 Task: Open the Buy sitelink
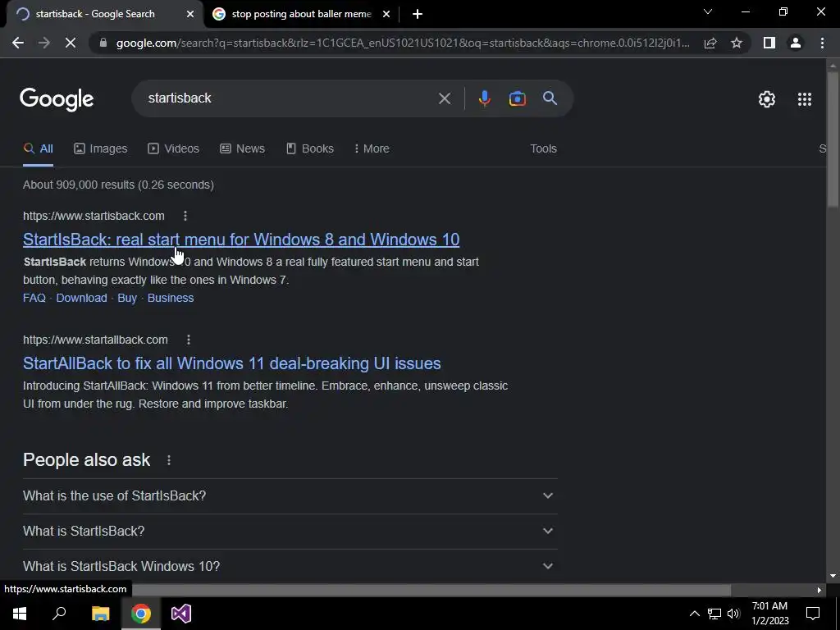pyautogui.click(x=127, y=298)
